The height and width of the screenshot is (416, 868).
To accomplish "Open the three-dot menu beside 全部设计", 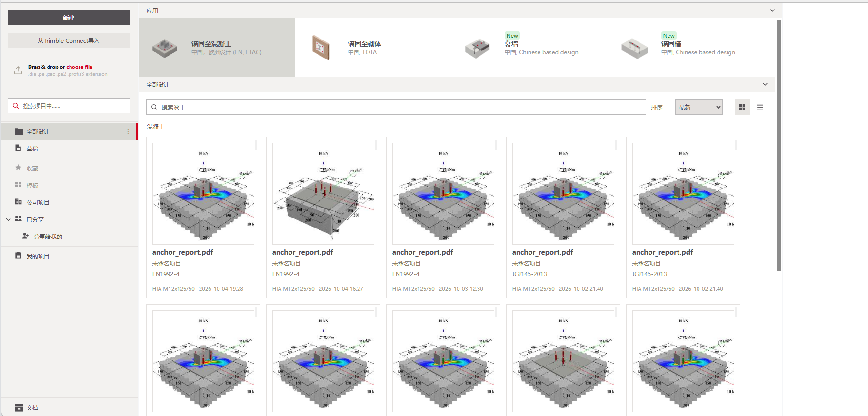I will click(x=128, y=131).
